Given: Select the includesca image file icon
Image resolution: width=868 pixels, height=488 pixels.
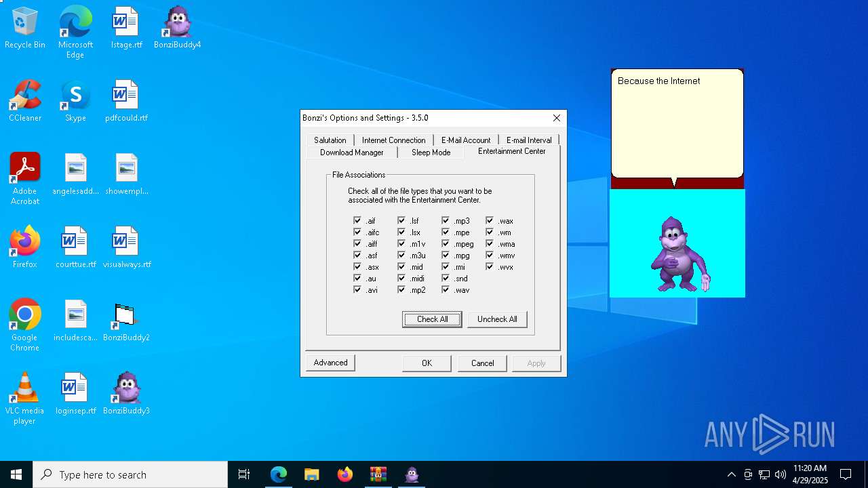Looking at the screenshot, I should pos(75,321).
